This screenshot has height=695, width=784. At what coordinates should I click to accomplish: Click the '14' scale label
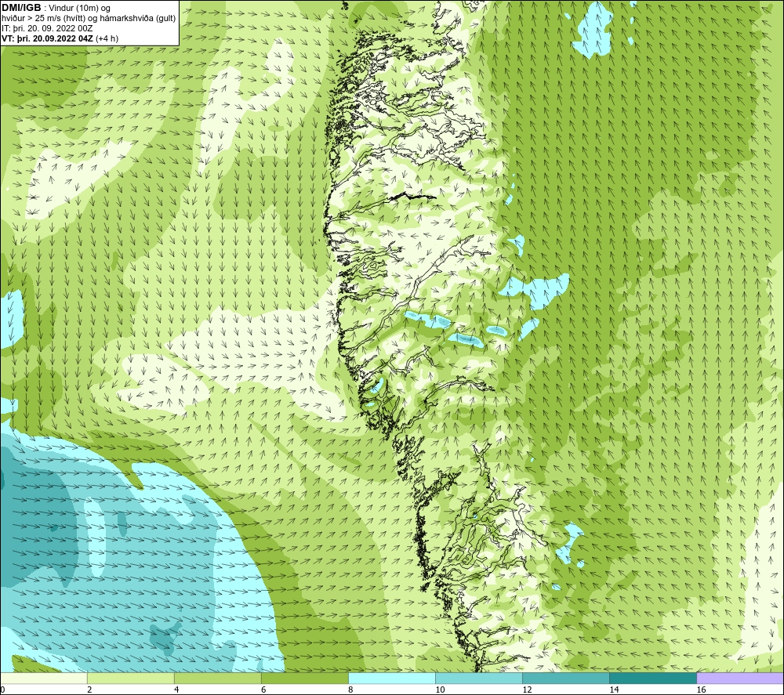[614, 690]
